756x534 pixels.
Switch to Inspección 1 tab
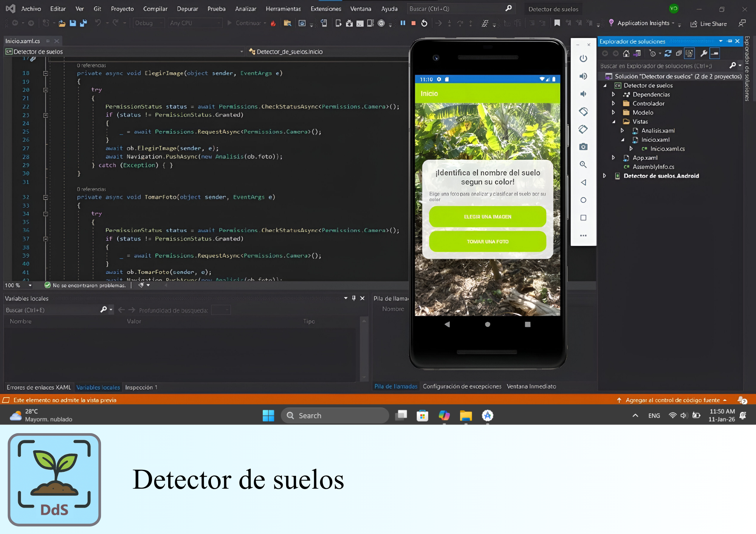click(141, 387)
